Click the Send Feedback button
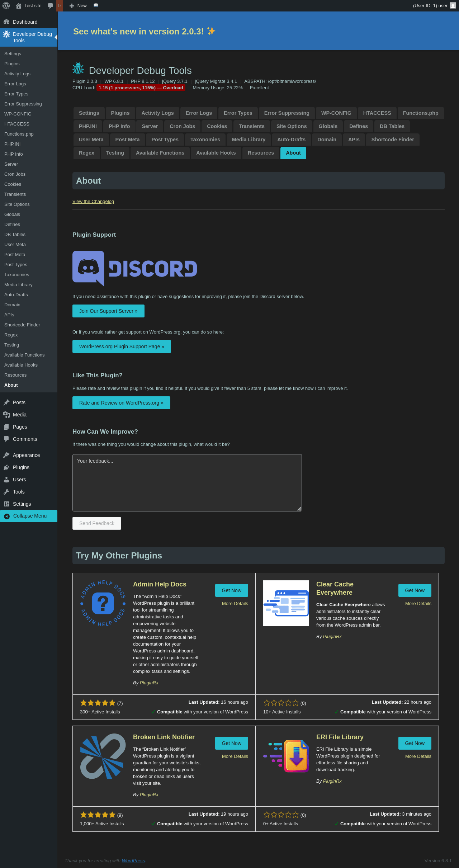This screenshot has width=459, height=868. 97,523
